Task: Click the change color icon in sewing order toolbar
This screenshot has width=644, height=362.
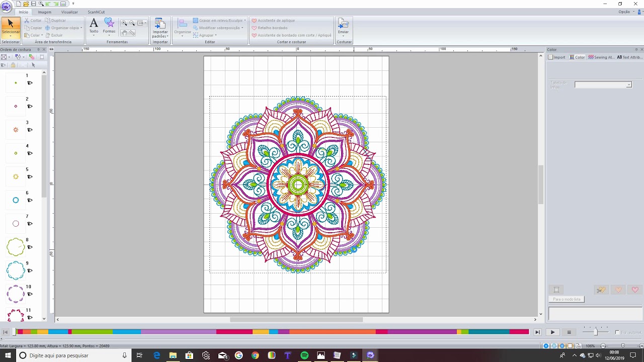Action: pos(32,57)
